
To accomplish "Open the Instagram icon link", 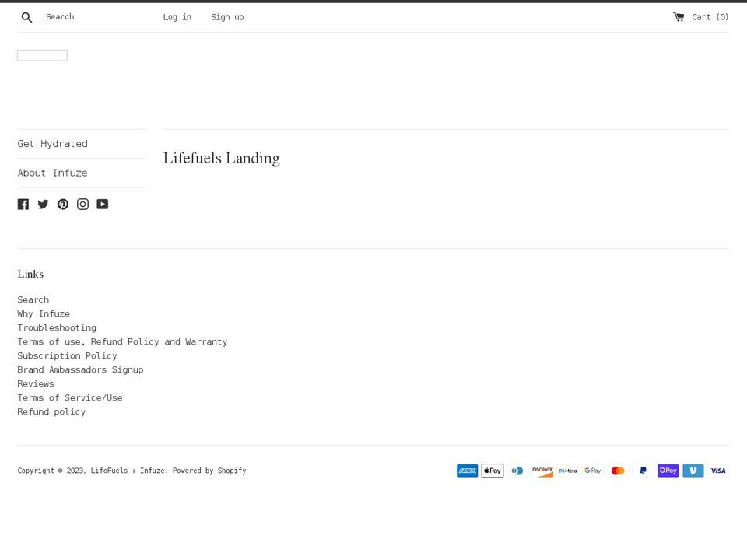I will (83, 205).
